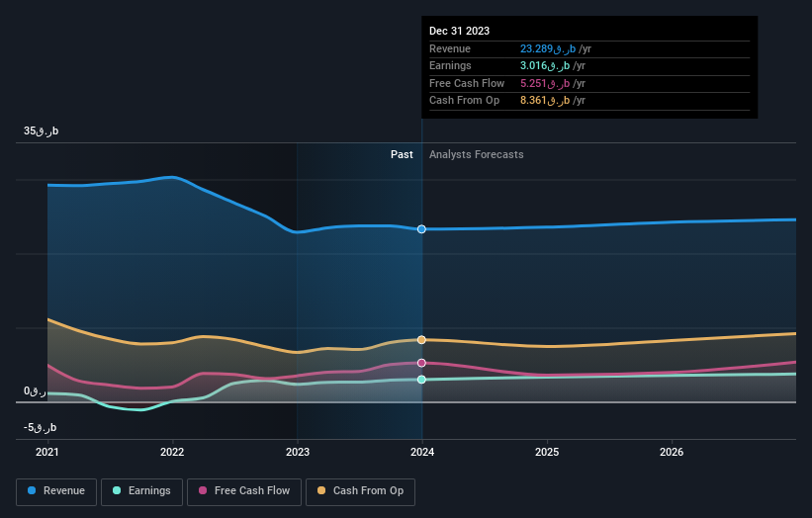Click the 2026 x-axis label
The height and width of the screenshot is (518, 812).
coord(672,452)
